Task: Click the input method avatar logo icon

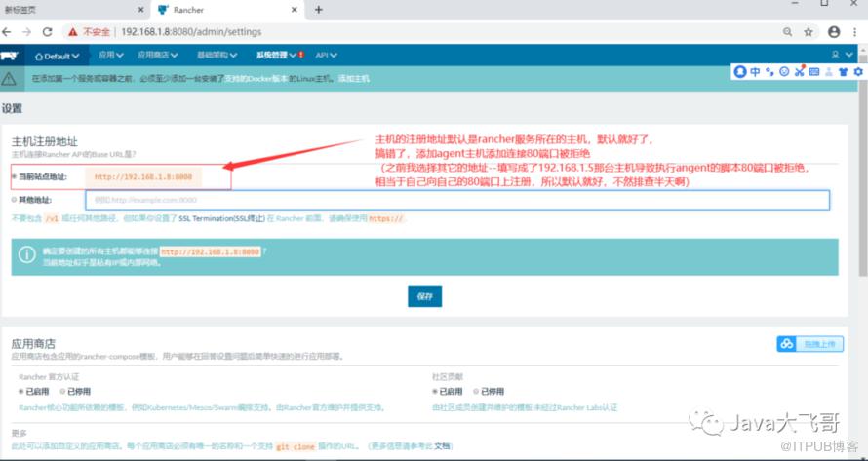Action: [740, 71]
